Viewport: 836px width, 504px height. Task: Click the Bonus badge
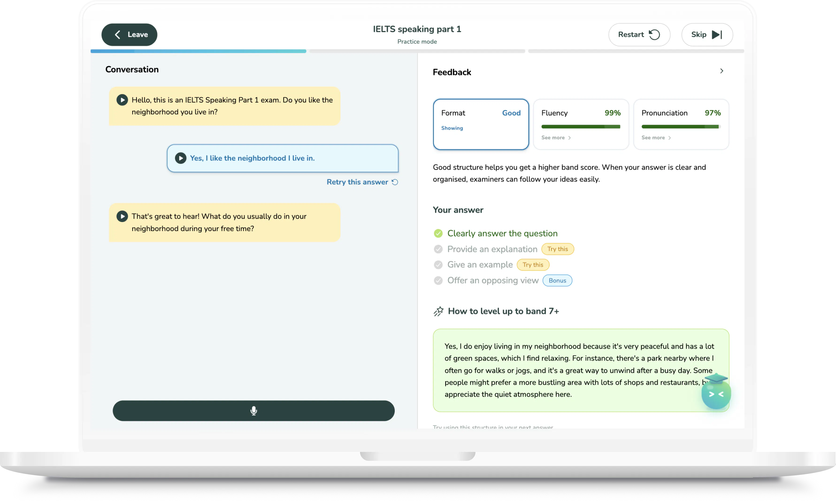click(x=557, y=280)
